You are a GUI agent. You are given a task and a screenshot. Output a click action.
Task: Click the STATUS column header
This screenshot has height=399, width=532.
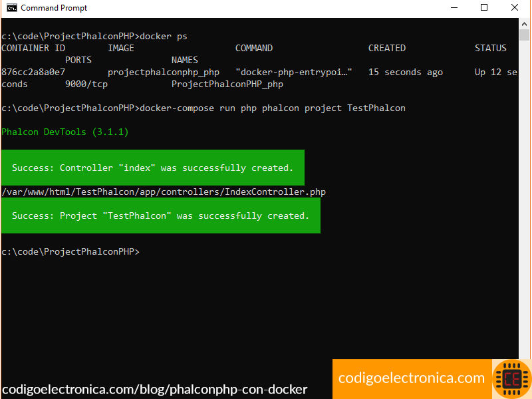tap(491, 48)
